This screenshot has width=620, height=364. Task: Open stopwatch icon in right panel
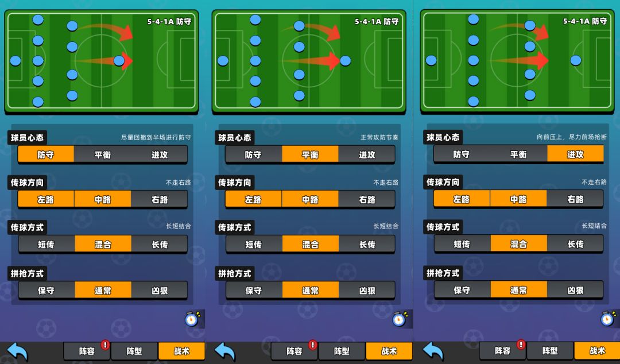[x=608, y=318]
